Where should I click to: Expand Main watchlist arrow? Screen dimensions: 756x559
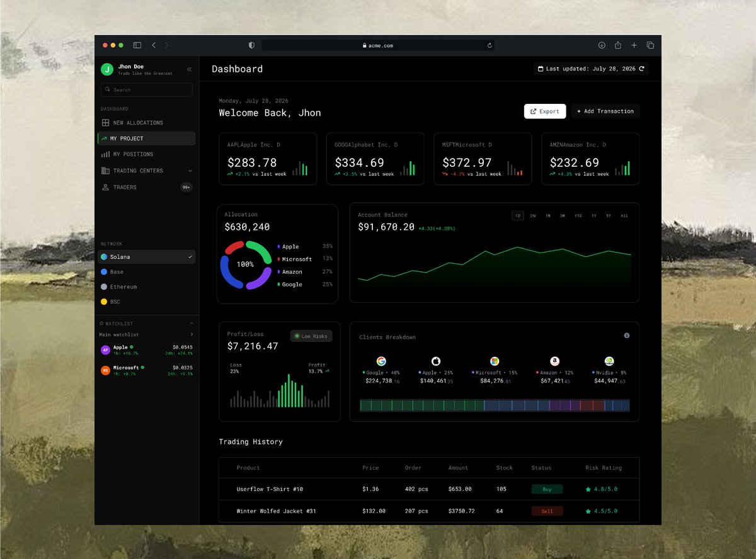[192, 334]
